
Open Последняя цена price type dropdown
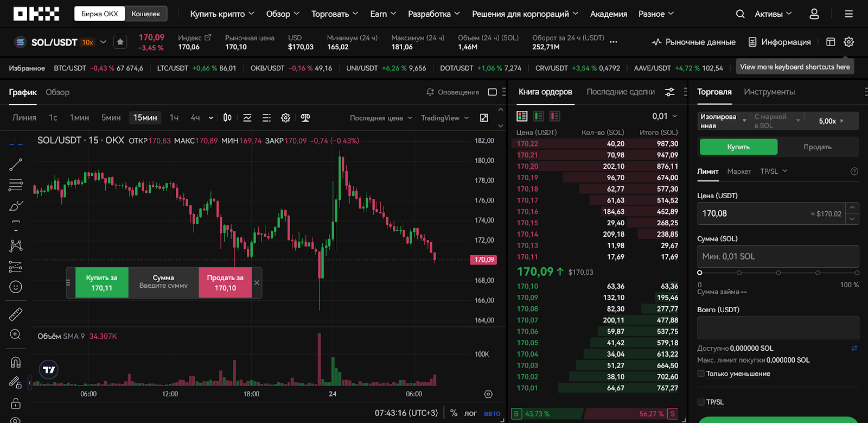[381, 118]
